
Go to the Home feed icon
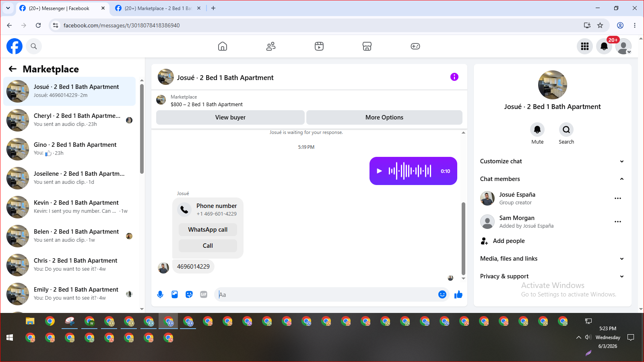click(x=223, y=46)
